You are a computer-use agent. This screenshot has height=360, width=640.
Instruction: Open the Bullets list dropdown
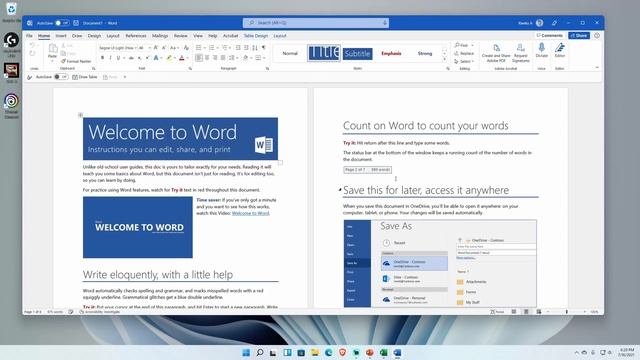coord(204,48)
